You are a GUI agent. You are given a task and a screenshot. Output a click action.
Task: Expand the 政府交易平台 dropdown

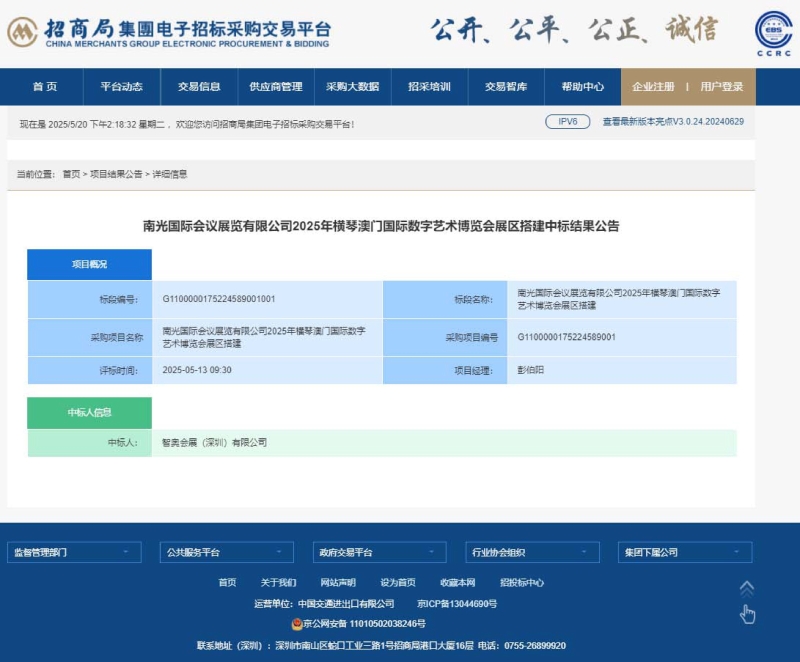380,552
